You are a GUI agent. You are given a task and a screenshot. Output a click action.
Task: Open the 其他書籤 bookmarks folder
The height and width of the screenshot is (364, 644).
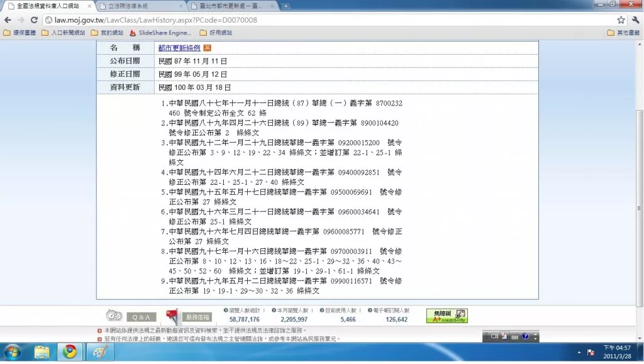[x=623, y=33]
